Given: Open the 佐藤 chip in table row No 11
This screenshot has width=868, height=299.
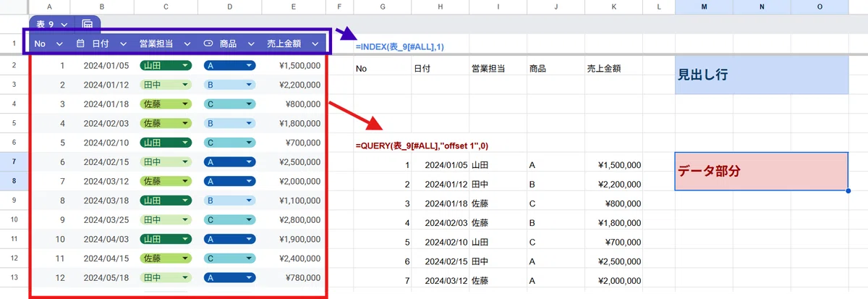Looking at the screenshot, I should tap(166, 258).
